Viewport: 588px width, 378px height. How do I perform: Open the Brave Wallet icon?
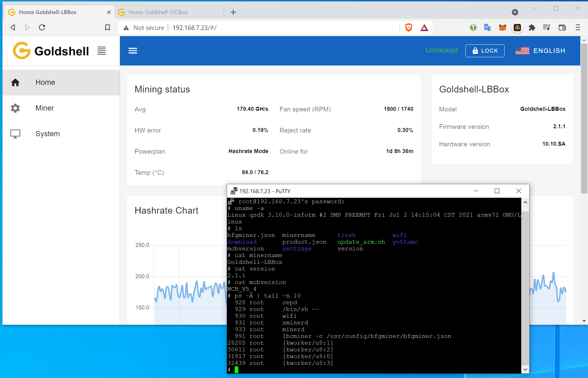562,28
